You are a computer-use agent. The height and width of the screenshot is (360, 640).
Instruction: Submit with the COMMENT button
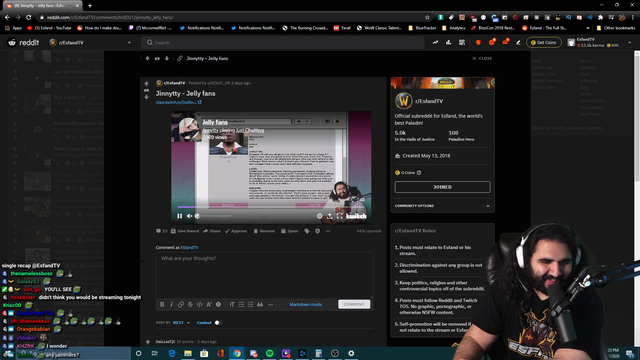click(354, 304)
